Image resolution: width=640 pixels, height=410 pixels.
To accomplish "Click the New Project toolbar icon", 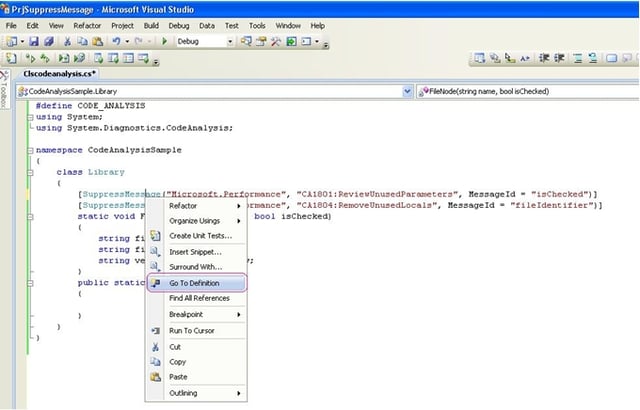I will 12,41.
